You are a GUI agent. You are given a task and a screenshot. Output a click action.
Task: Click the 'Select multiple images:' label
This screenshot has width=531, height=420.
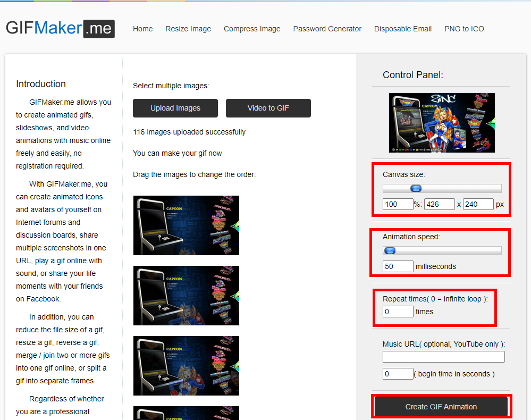(x=171, y=86)
